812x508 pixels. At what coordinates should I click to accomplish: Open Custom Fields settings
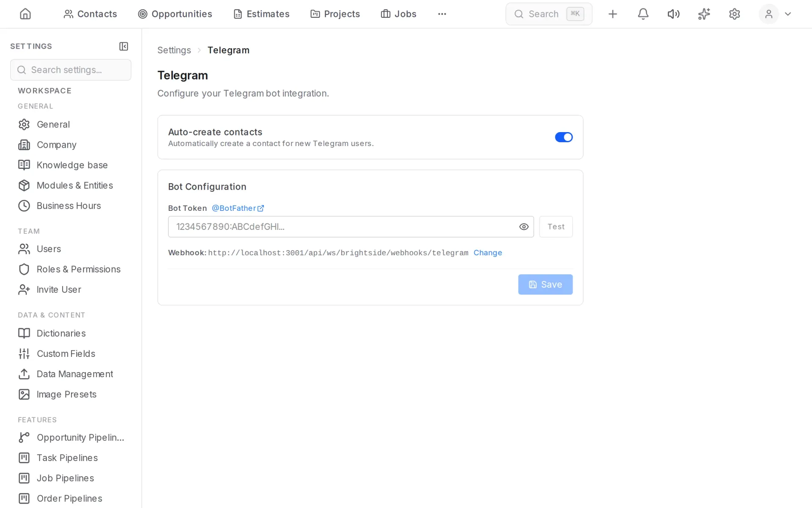(x=71, y=353)
